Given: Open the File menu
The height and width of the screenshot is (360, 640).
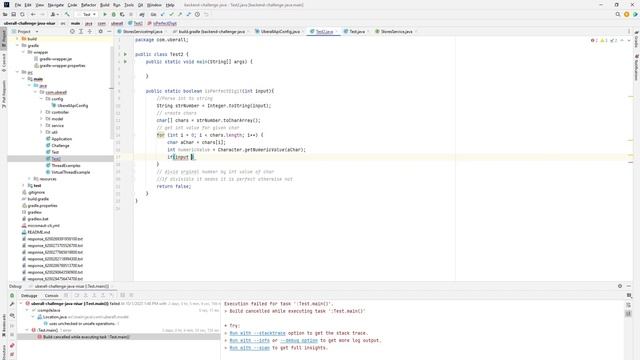Looking at the screenshot, I should 18,5.
